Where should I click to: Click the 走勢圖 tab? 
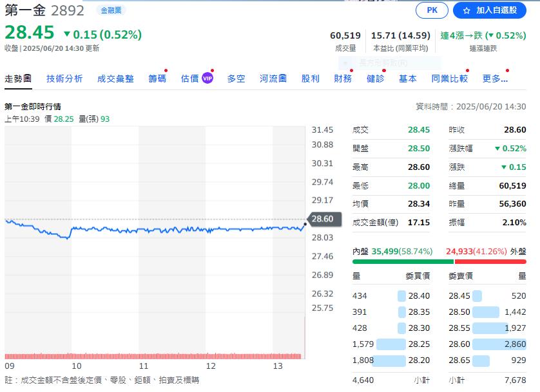(18, 79)
